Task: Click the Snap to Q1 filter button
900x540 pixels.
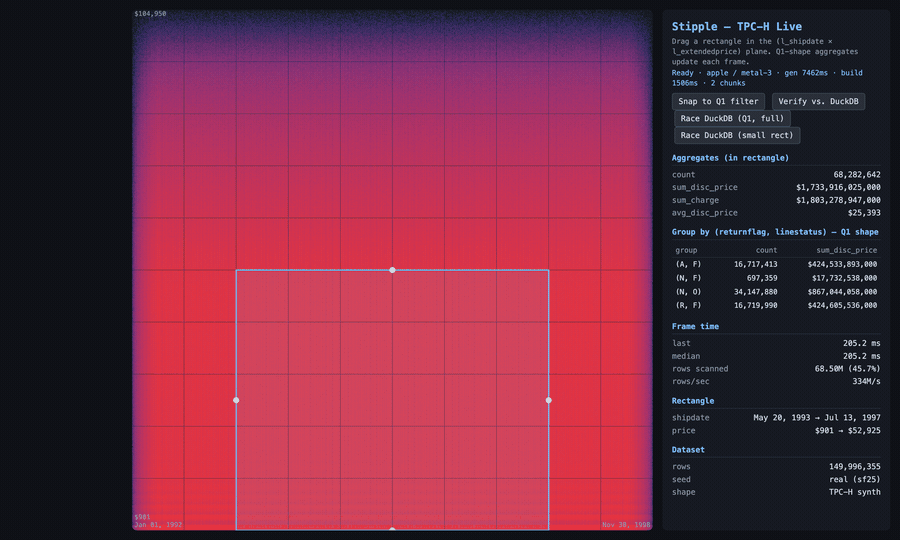Action: click(x=718, y=102)
